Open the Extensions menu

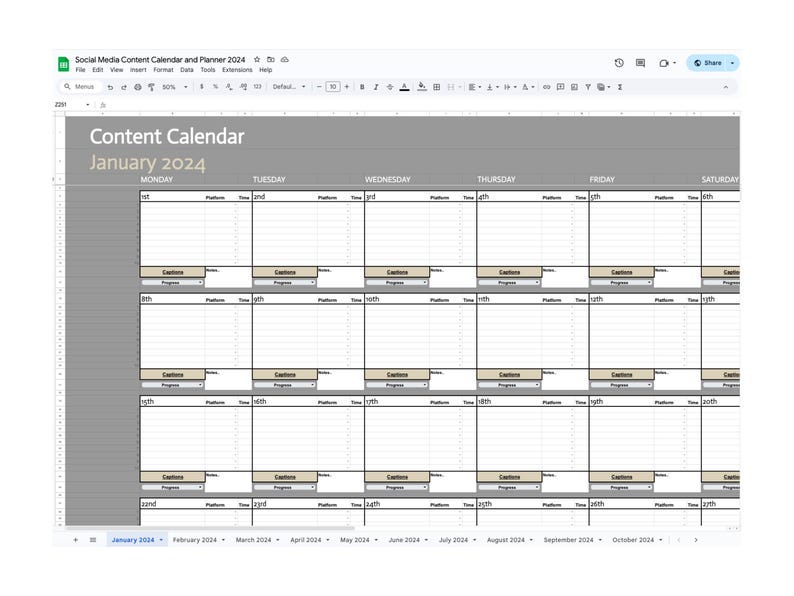click(x=237, y=70)
